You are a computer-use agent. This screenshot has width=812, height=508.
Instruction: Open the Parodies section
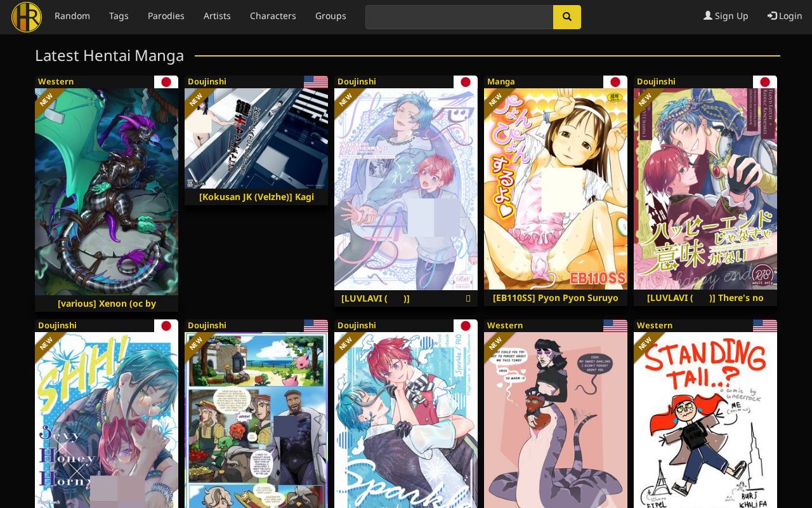pos(166,16)
